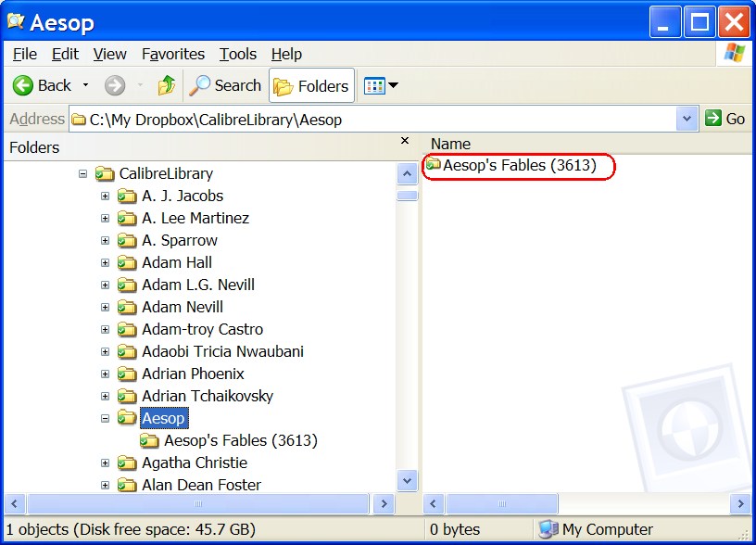Screen dimensions: 756x545
Task: Expand the Alan Dean Foster folder
Action: (105, 485)
